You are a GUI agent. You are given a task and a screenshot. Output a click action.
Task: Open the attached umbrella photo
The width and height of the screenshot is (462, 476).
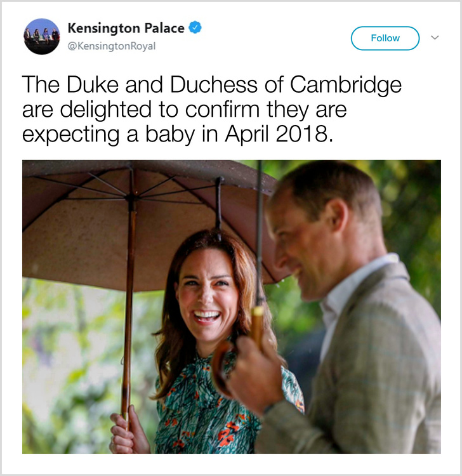coord(231,307)
